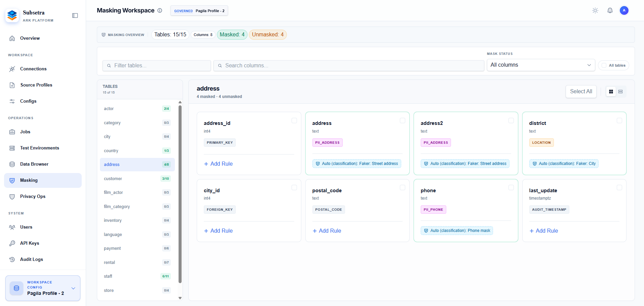This screenshot has height=306, width=644.
Task: Open notifications bell icon
Action: 610,10
